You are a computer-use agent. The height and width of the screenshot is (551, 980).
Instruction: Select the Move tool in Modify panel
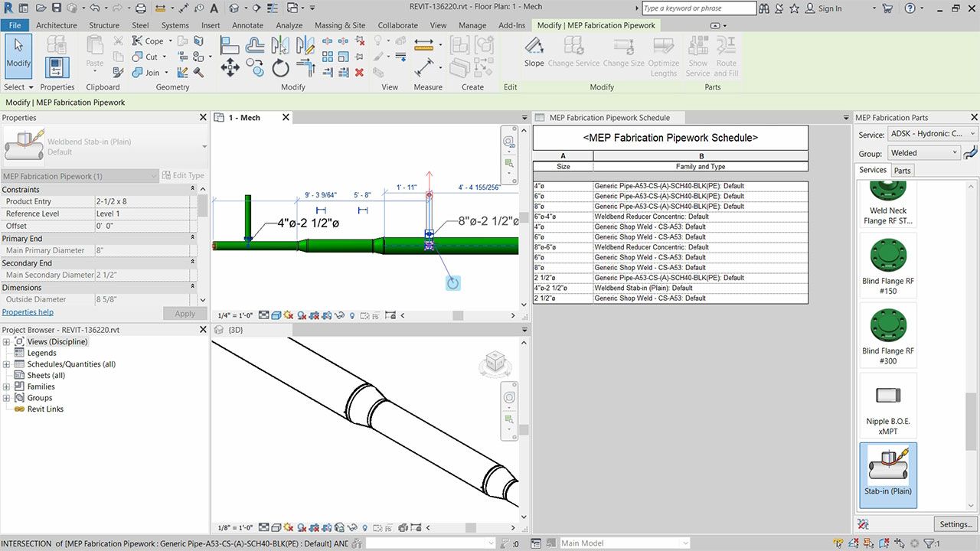coord(230,68)
